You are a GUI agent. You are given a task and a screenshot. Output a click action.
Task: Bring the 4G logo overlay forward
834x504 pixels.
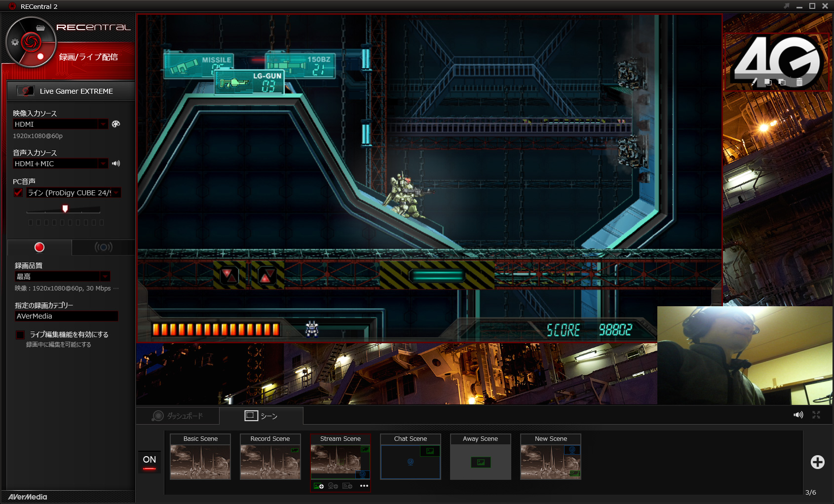pyautogui.click(x=767, y=82)
